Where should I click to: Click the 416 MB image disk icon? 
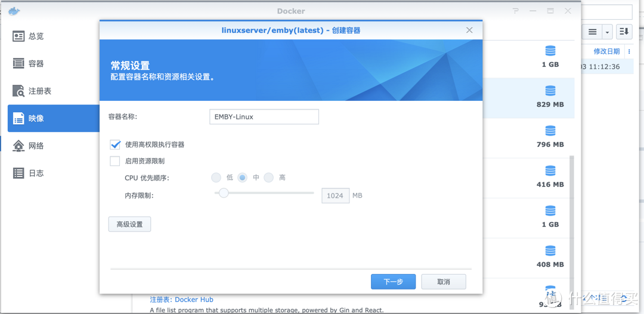tap(550, 171)
